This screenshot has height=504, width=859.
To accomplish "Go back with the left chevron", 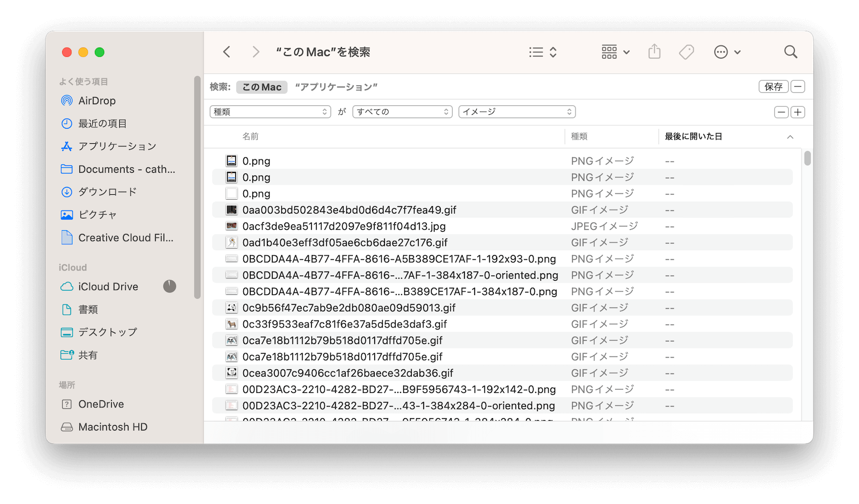I will [227, 52].
